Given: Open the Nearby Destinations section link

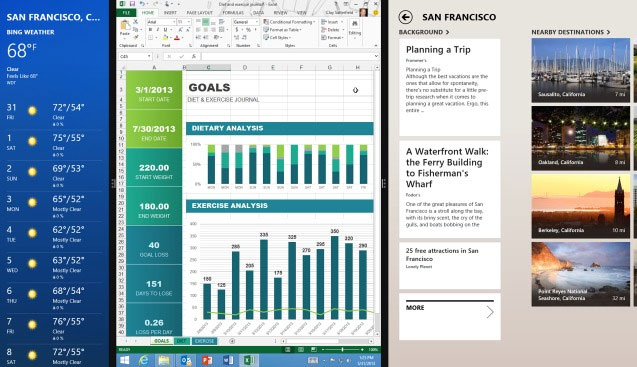Looking at the screenshot, I should [570, 32].
